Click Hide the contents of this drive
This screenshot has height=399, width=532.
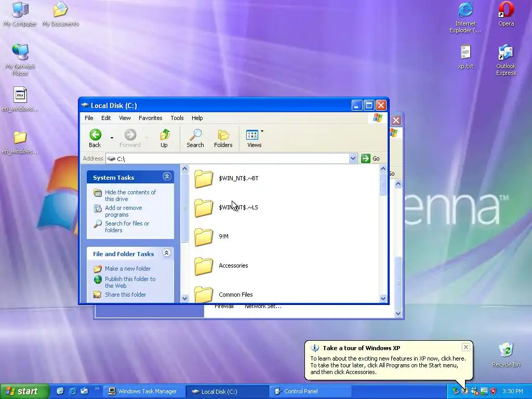coord(130,195)
